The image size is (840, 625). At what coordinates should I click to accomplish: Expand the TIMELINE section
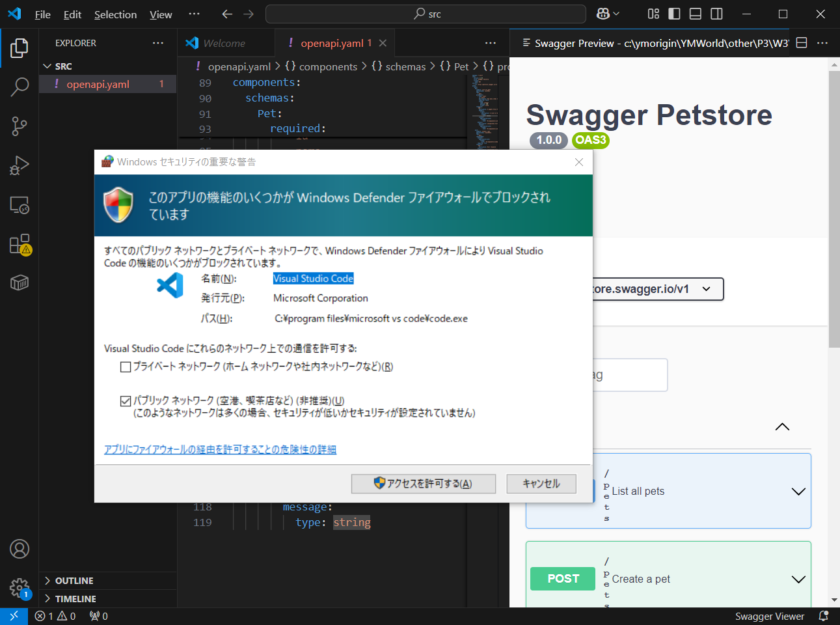(75, 599)
